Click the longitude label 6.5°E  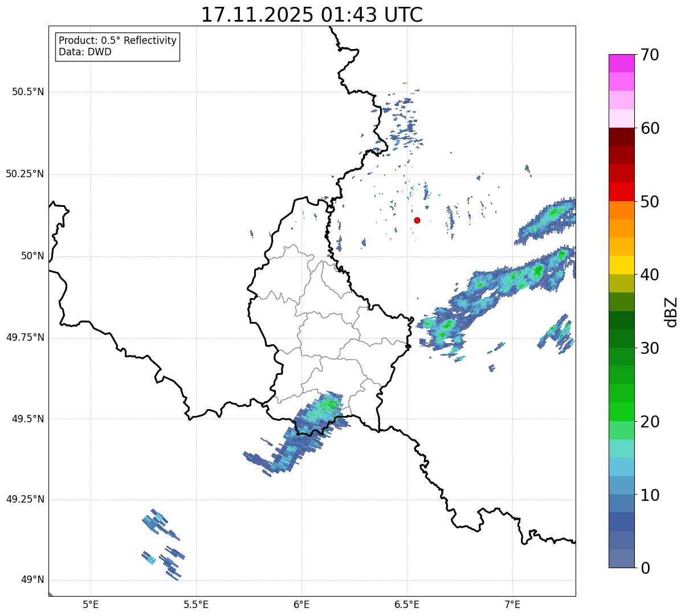407,604
